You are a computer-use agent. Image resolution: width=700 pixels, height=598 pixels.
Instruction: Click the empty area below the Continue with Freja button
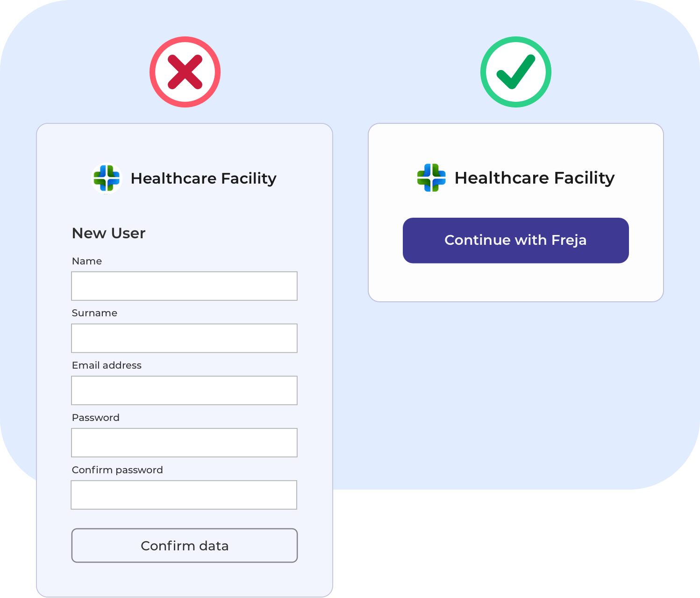coord(516,283)
